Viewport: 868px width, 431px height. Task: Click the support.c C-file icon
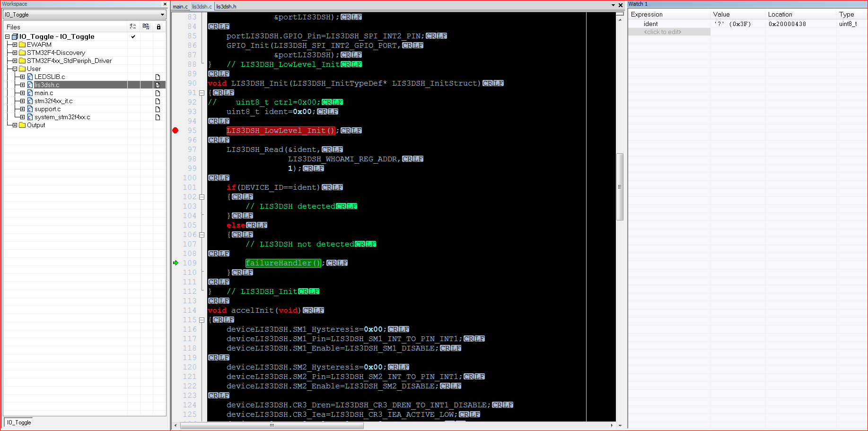point(30,109)
